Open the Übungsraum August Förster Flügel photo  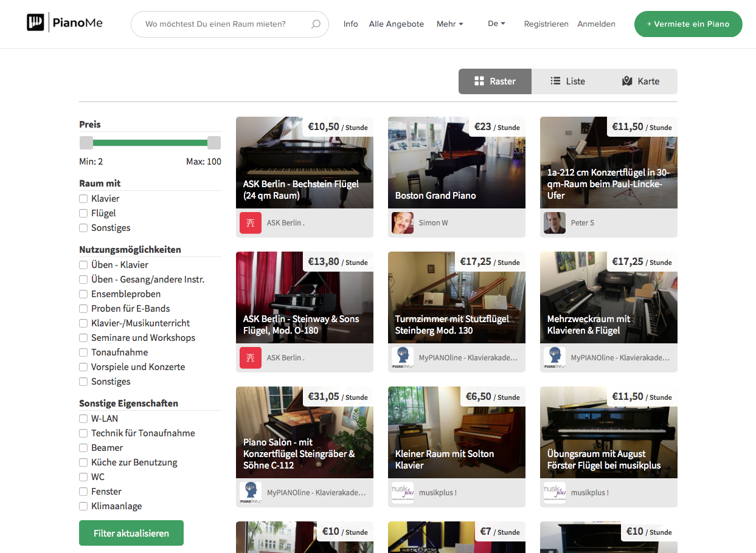[609, 432]
